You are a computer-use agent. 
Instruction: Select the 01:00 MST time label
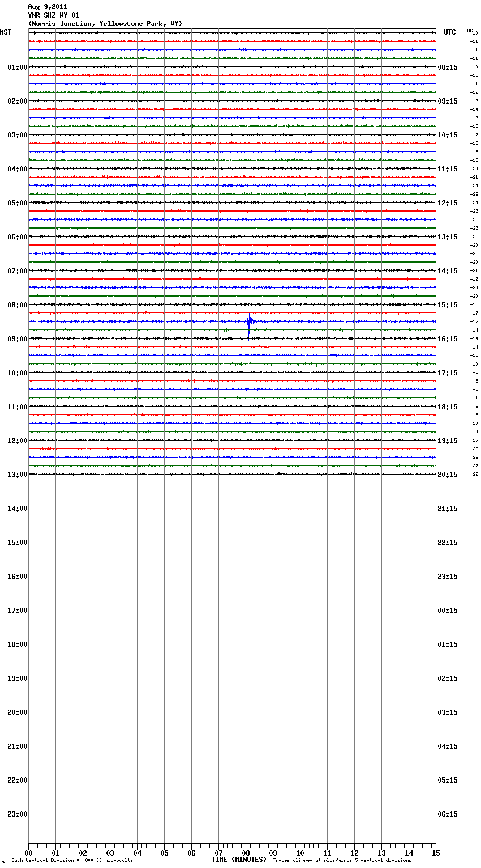[x=18, y=67]
